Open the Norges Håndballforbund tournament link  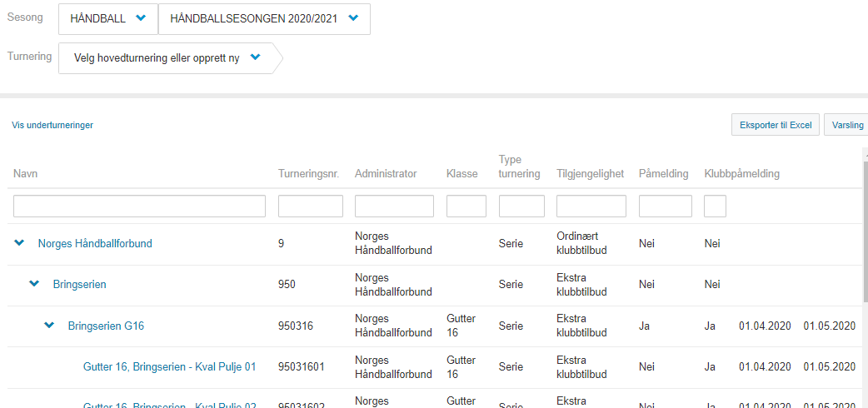coord(95,243)
